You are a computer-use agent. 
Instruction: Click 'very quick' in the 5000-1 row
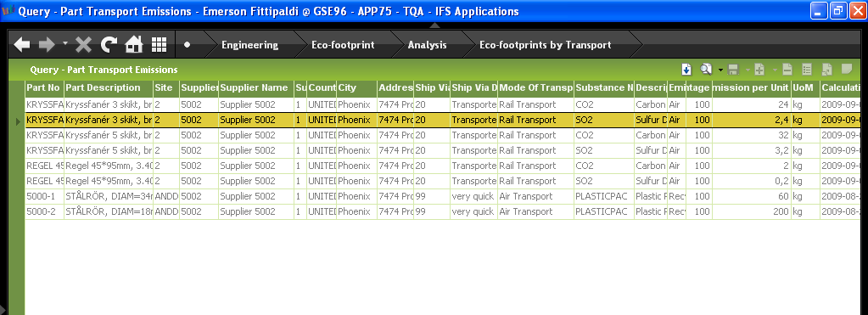[x=473, y=196]
